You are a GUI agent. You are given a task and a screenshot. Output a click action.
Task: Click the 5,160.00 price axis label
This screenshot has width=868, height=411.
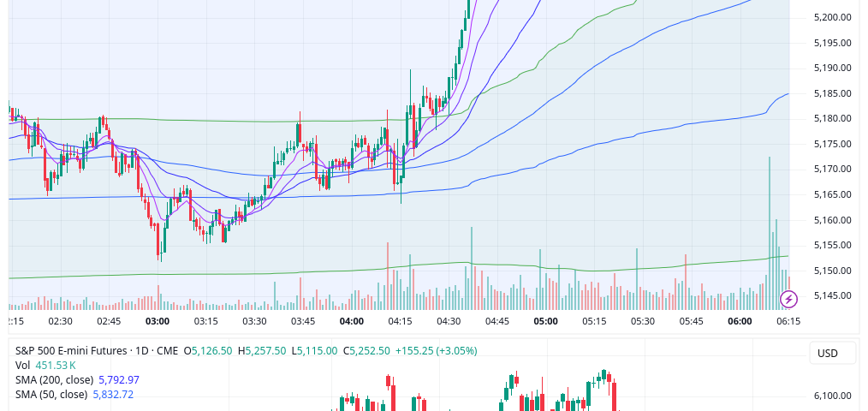click(833, 220)
